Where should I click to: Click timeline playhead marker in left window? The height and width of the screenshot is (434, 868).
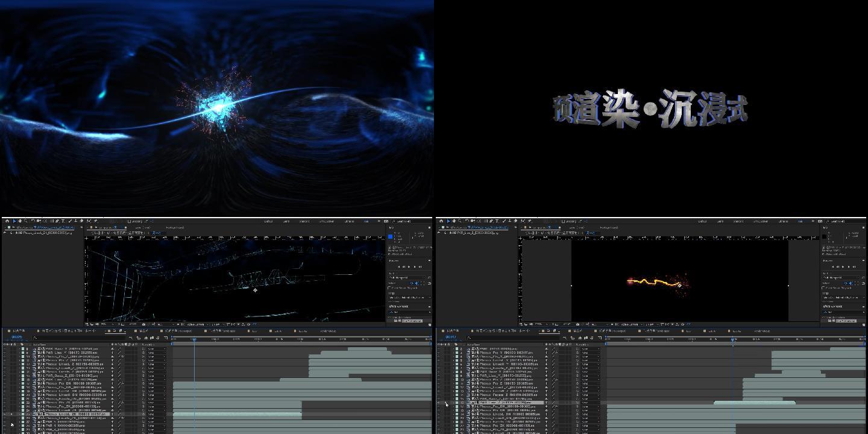pos(194,340)
